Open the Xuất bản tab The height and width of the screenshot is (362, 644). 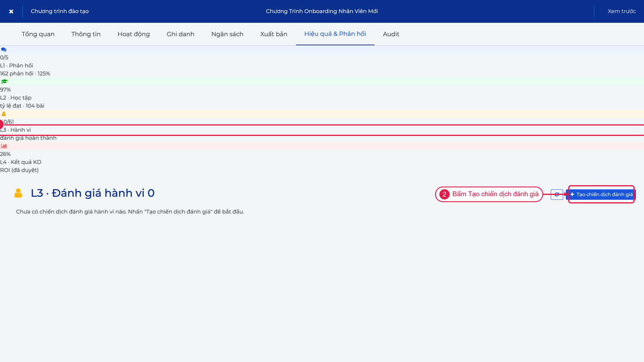274,34
